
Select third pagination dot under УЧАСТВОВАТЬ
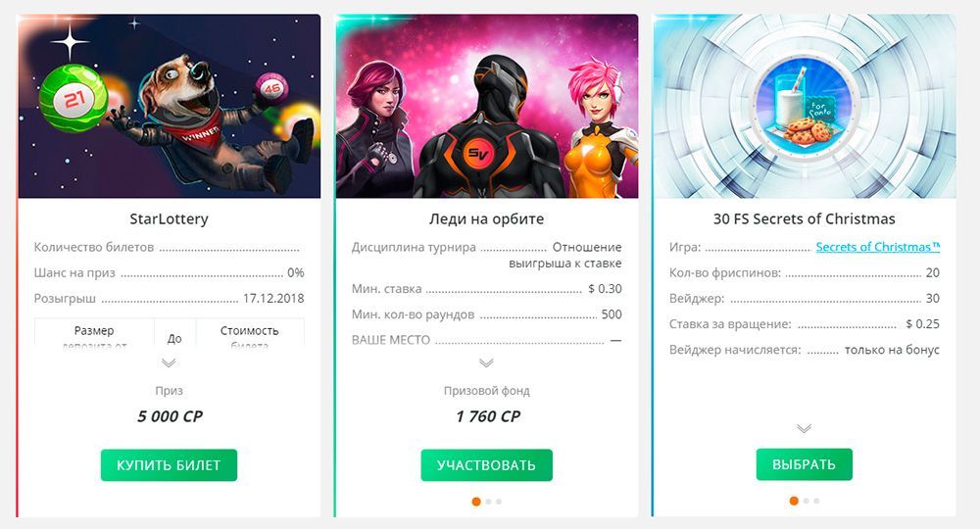click(498, 502)
